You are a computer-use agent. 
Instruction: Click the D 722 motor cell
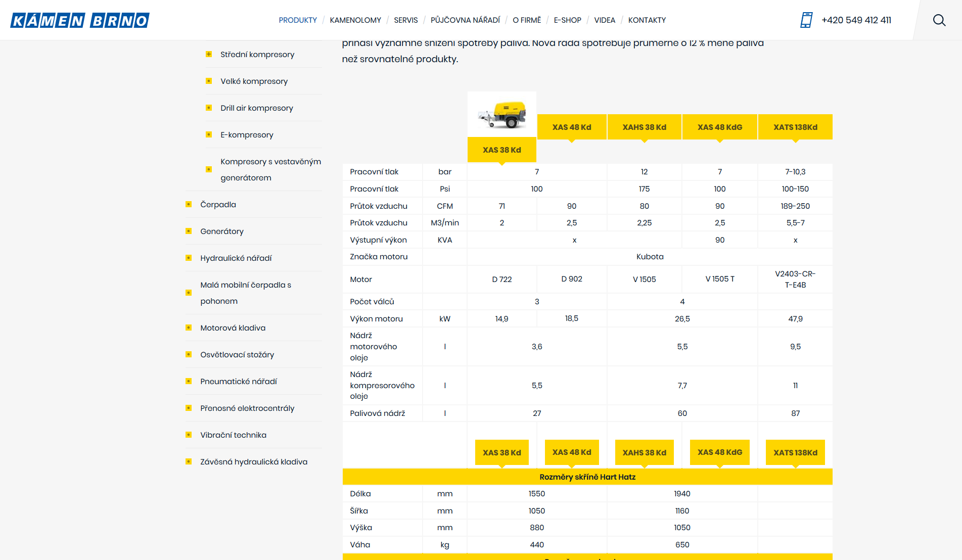point(502,279)
